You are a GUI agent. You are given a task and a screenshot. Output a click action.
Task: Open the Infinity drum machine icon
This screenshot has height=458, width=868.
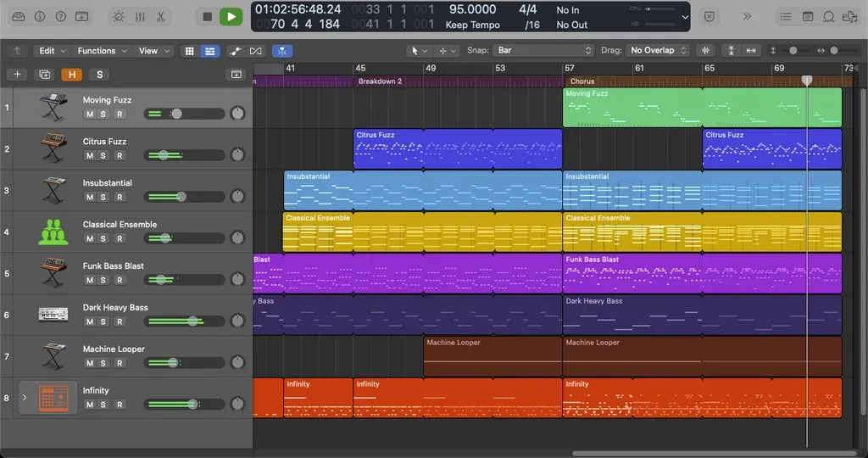coord(53,398)
